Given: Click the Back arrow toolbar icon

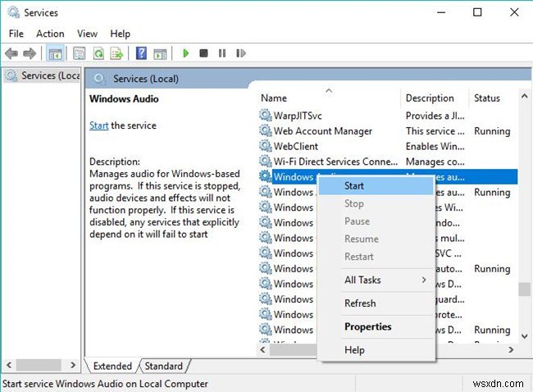Looking at the screenshot, I should (11, 53).
